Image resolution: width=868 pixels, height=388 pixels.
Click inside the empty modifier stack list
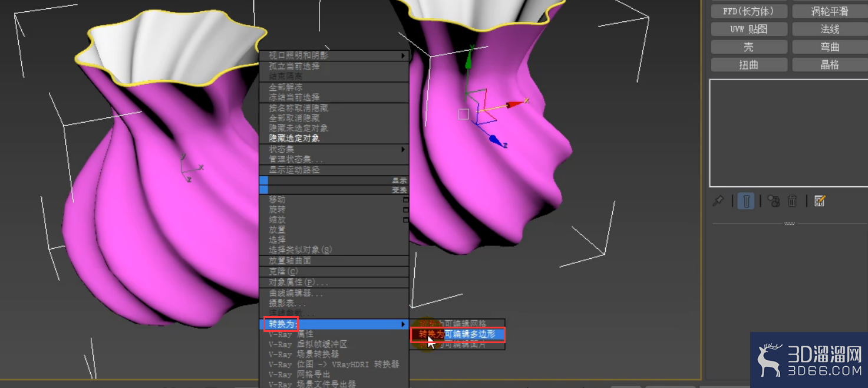point(789,133)
